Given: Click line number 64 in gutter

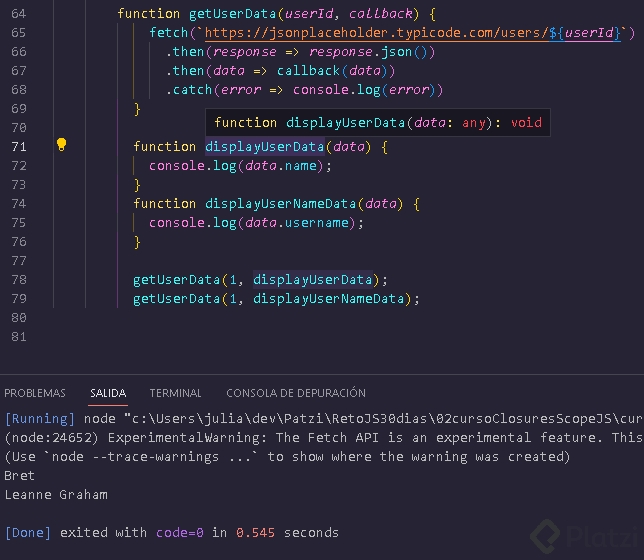Looking at the screenshot, I should (19, 14).
